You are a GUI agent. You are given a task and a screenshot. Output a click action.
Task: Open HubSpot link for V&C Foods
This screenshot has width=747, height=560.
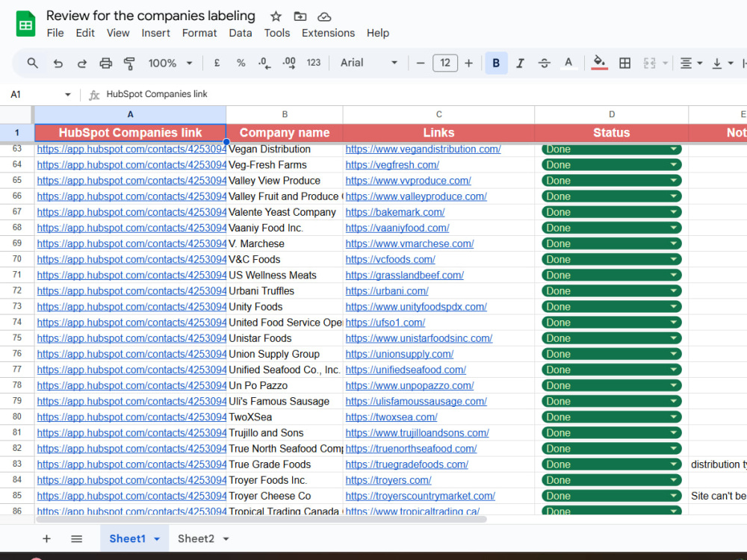pos(131,260)
